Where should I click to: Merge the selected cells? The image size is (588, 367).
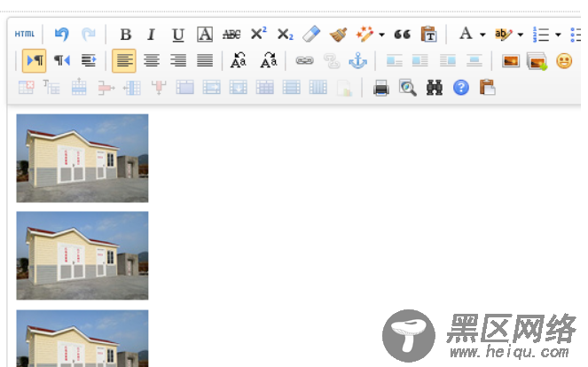point(185,88)
